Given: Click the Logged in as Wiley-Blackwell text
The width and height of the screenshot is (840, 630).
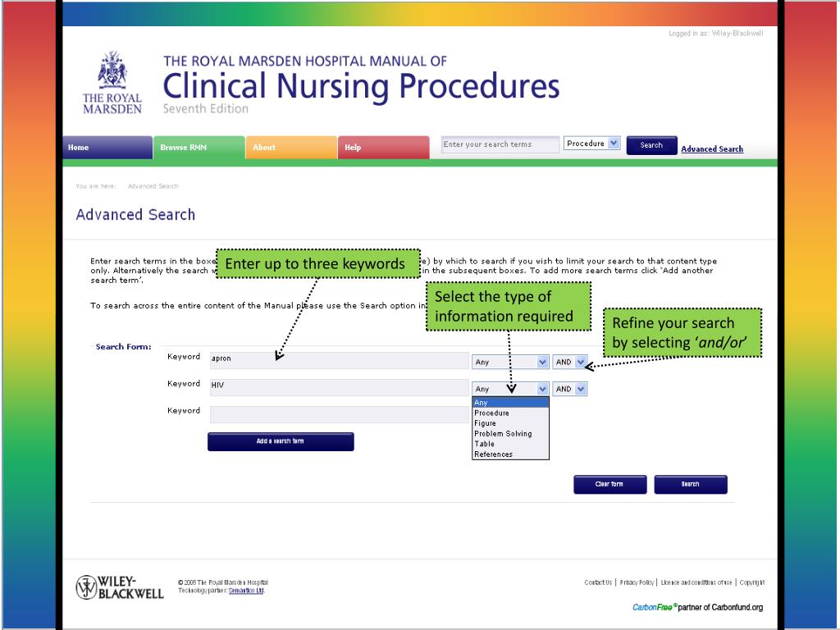Looking at the screenshot, I should (715, 33).
